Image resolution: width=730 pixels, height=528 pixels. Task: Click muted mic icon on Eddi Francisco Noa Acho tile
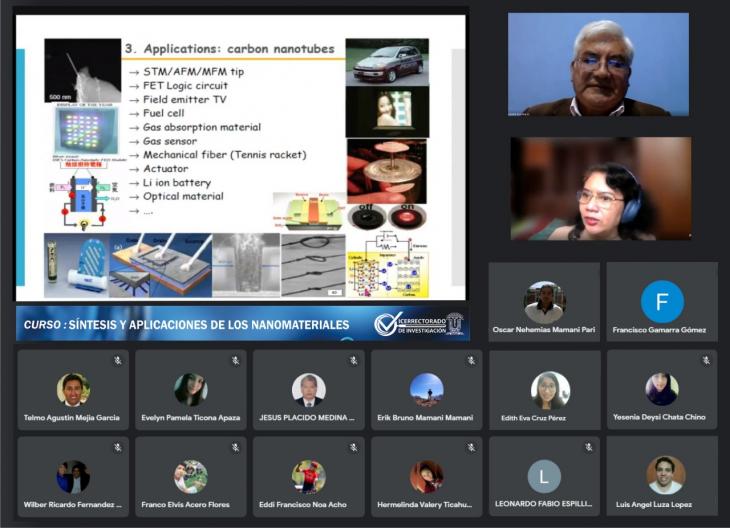click(354, 447)
